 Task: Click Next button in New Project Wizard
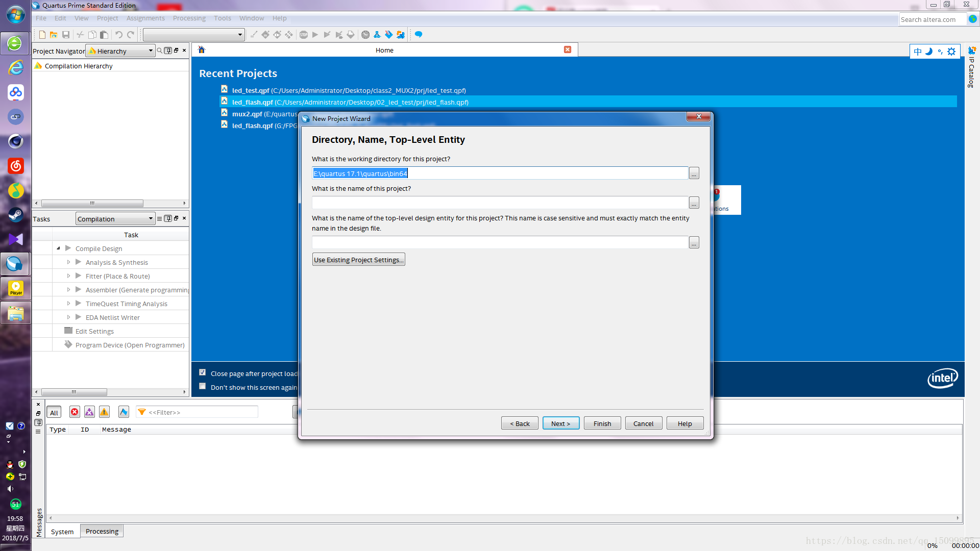(561, 423)
